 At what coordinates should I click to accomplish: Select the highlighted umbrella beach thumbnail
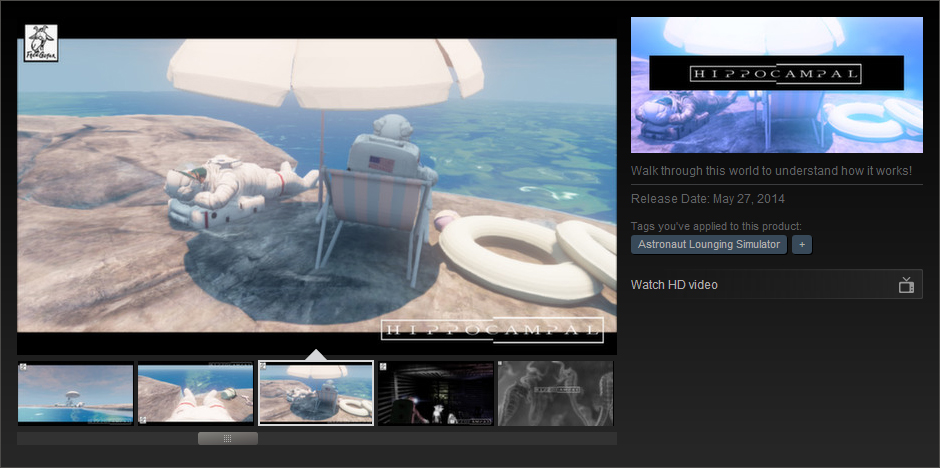(x=316, y=393)
